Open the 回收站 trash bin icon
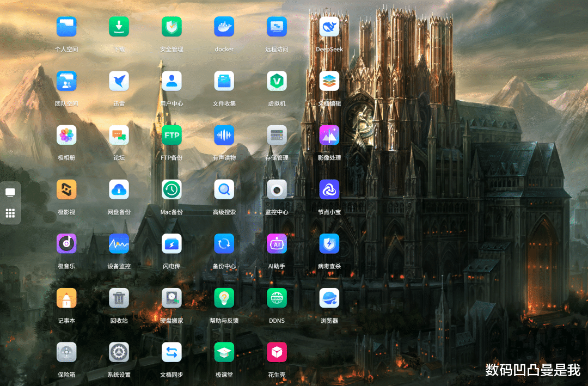588x386 pixels. coord(119,298)
